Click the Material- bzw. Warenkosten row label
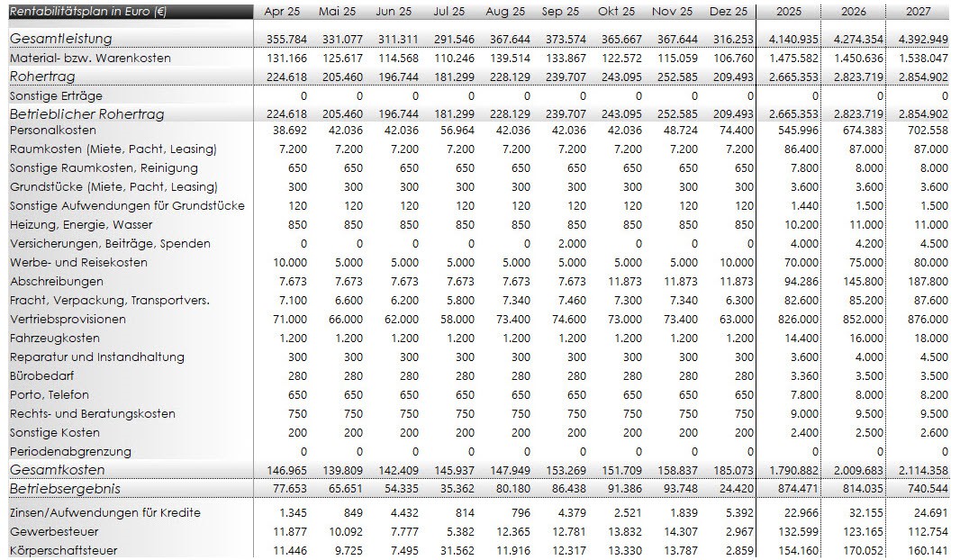The width and height of the screenshot is (960, 560). coord(90,58)
